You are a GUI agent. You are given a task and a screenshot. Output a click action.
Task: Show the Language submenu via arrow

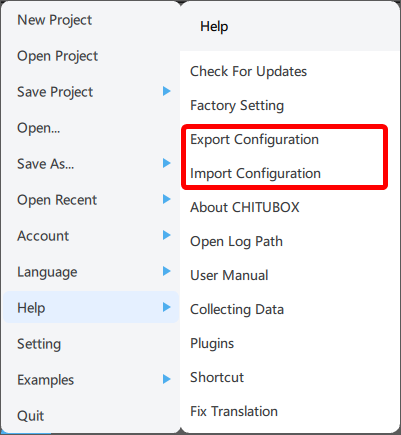point(167,271)
